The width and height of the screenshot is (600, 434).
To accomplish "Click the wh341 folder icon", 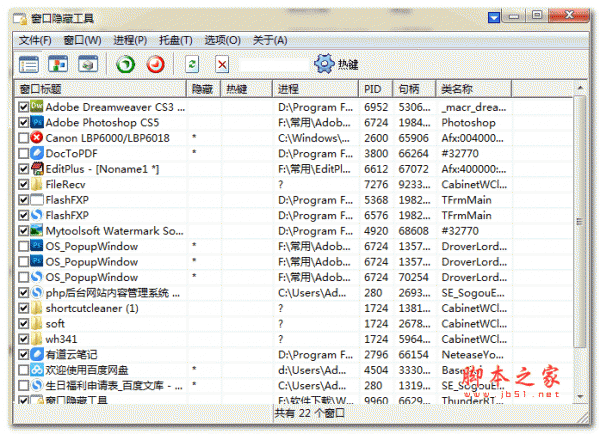I will [37, 339].
